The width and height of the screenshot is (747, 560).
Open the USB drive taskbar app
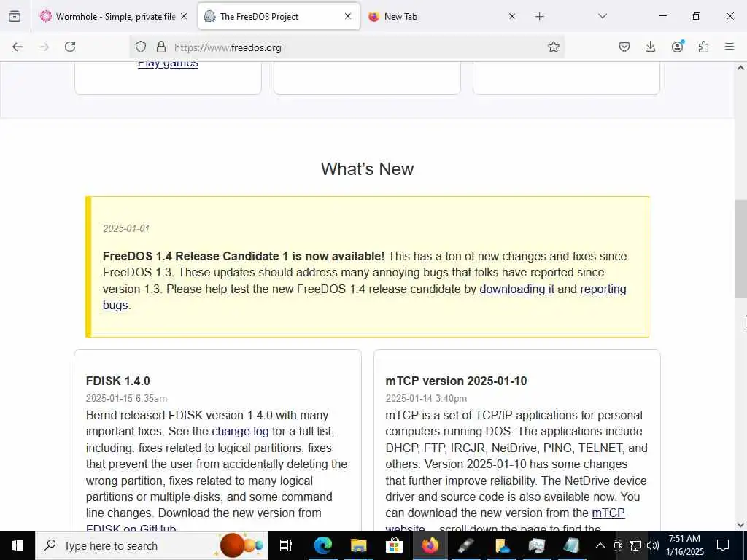[x=465, y=545]
